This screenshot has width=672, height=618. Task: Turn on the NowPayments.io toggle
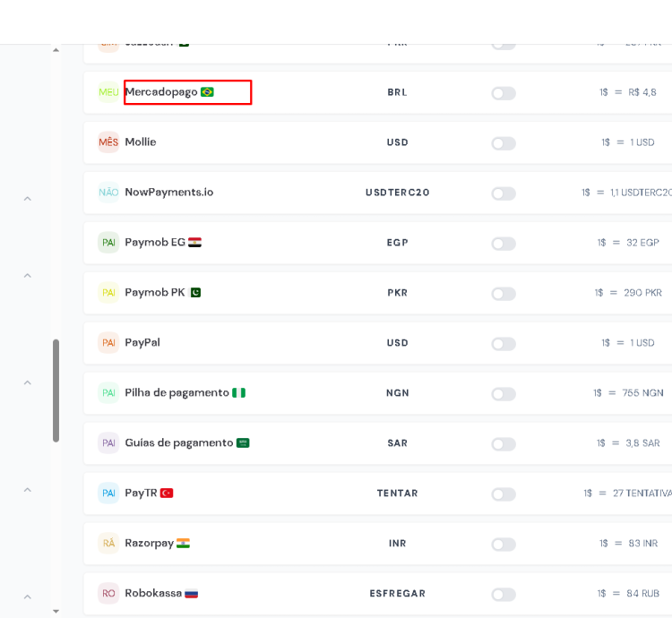point(504,193)
